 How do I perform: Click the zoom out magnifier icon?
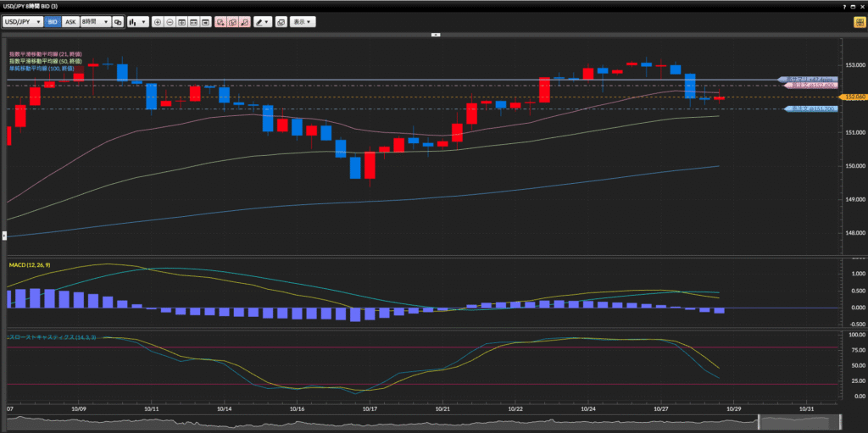click(x=170, y=22)
